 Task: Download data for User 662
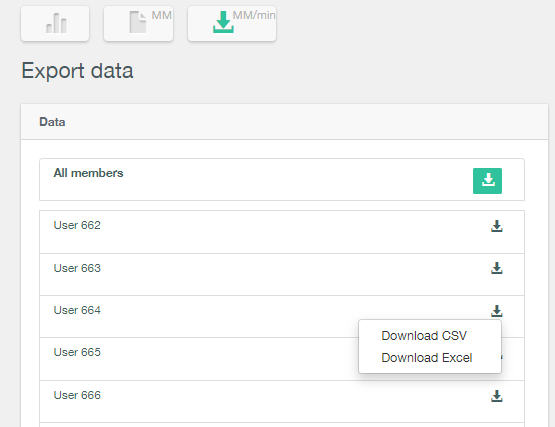497,226
